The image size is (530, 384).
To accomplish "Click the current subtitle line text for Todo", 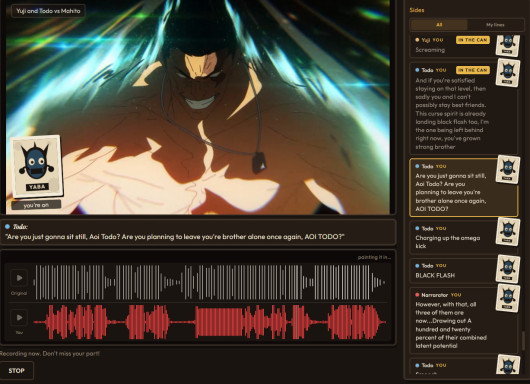I will [x=175, y=237].
